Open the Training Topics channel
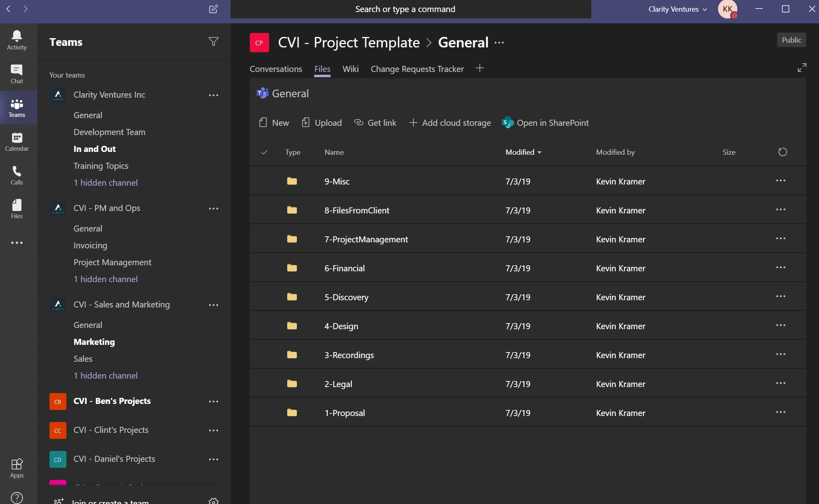This screenshot has height=504, width=819. click(101, 166)
